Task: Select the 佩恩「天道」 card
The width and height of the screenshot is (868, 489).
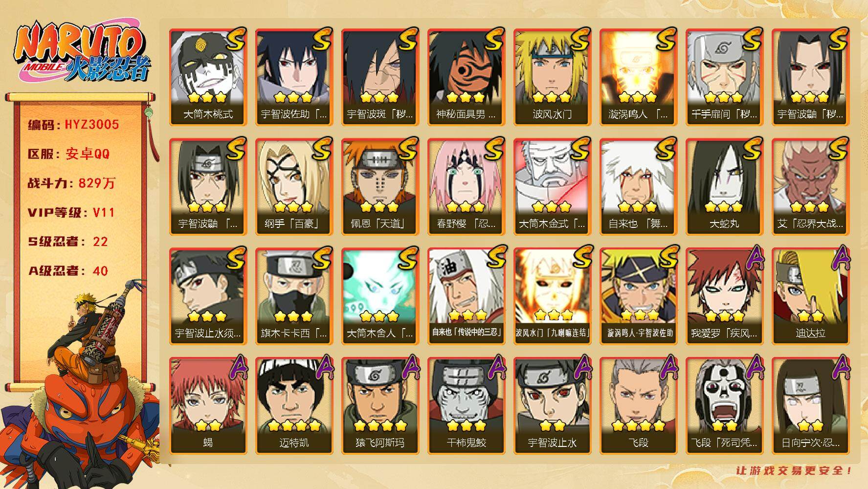Action: [380, 187]
